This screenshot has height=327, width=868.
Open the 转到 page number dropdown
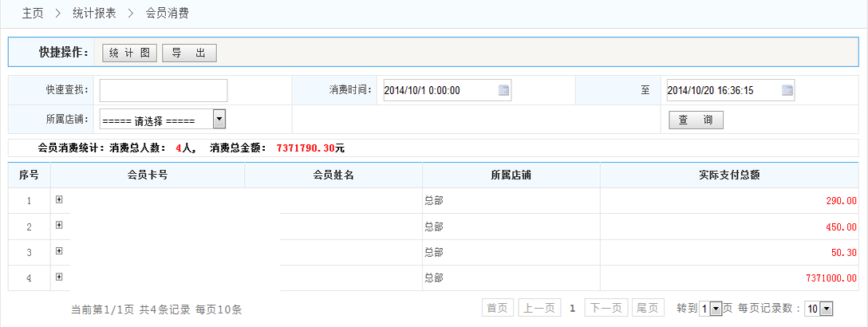coord(716,309)
